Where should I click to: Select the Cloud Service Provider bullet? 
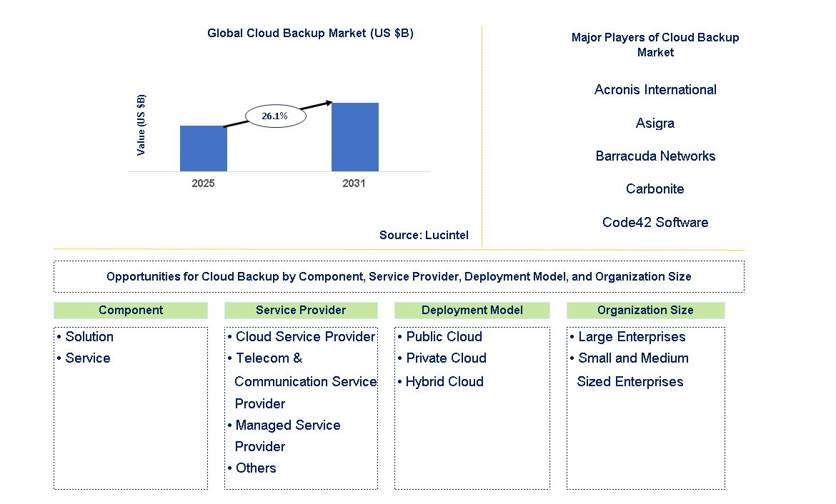(x=302, y=337)
